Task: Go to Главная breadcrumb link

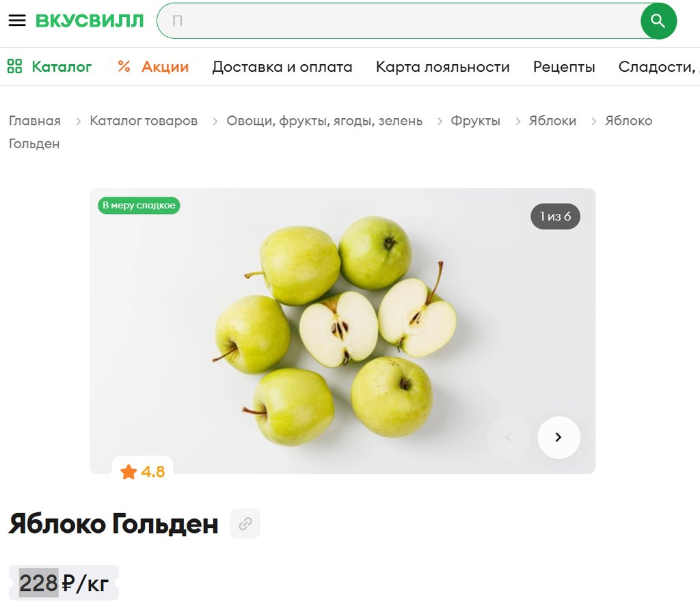Action: tap(35, 120)
